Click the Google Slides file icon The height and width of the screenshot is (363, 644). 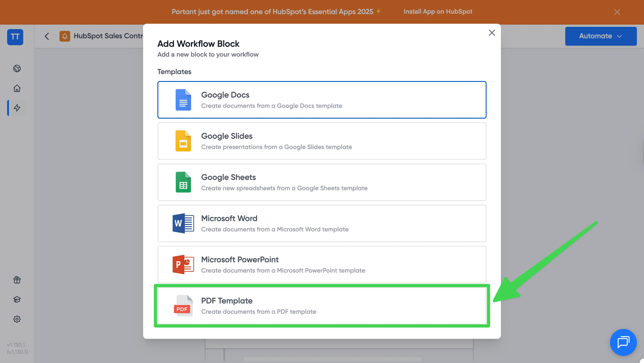coord(183,141)
